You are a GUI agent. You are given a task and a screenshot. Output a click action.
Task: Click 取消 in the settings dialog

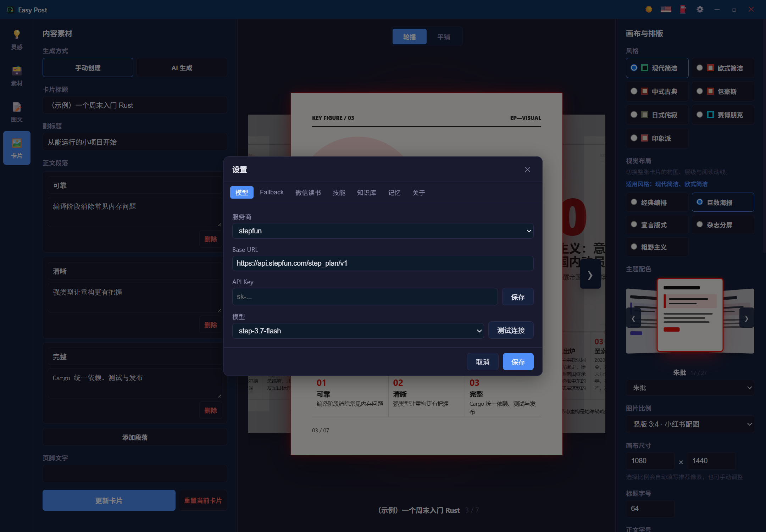tap(482, 362)
